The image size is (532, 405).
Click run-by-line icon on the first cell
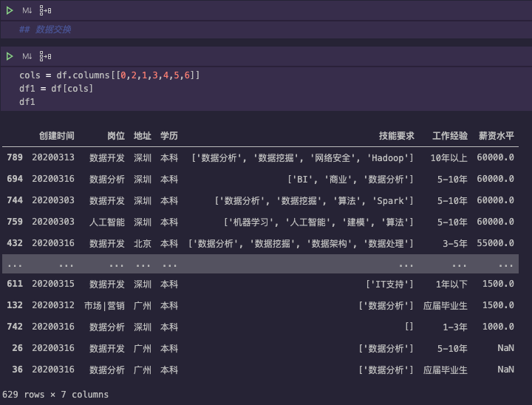click(45, 10)
